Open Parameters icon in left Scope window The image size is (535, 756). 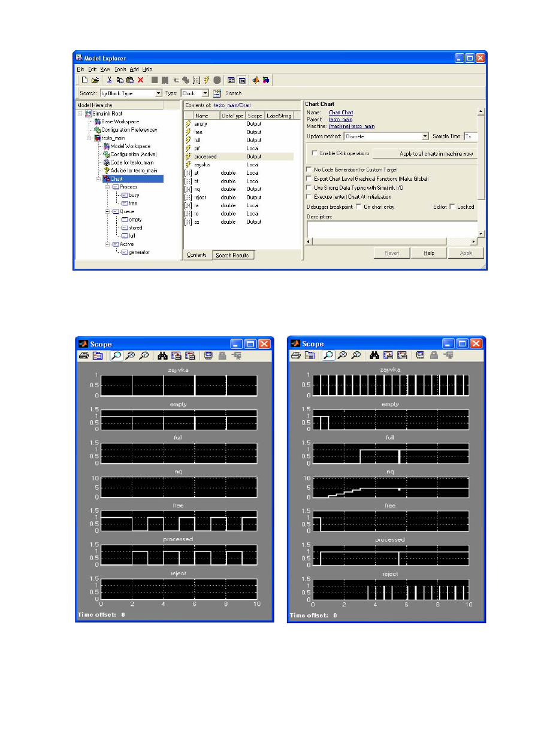pos(96,356)
